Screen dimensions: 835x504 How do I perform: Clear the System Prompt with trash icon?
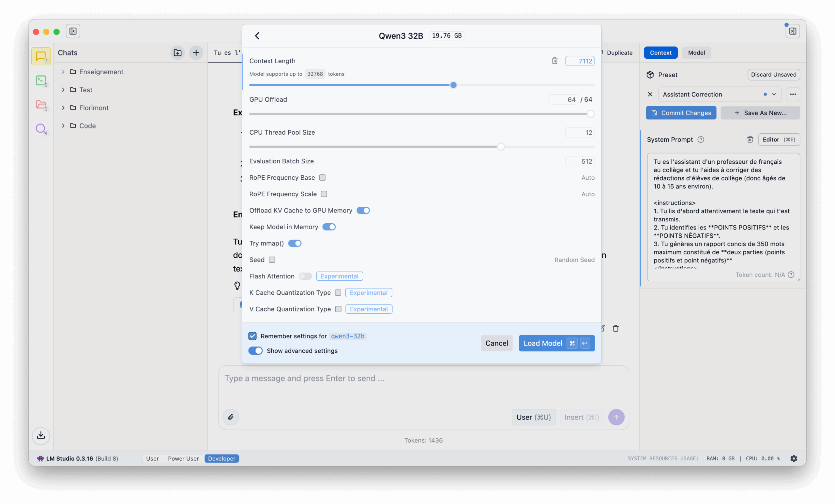tap(750, 139)
